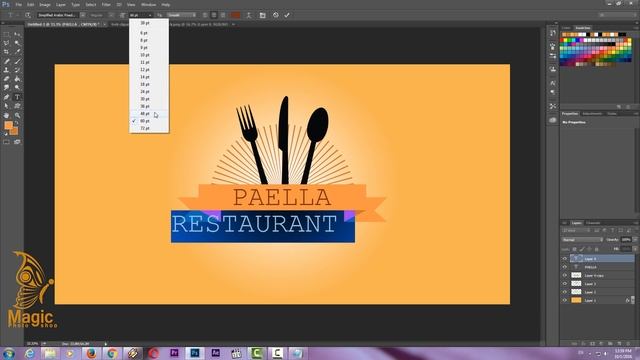Switch to the Channels tab
This screenshot has width=640, height=360.
pyautogui.click(x=593, y=223)
